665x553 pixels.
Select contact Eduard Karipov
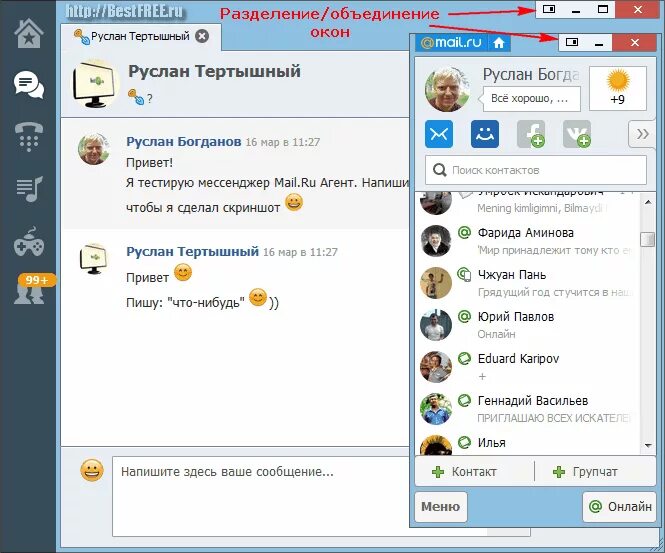[528, 367]
